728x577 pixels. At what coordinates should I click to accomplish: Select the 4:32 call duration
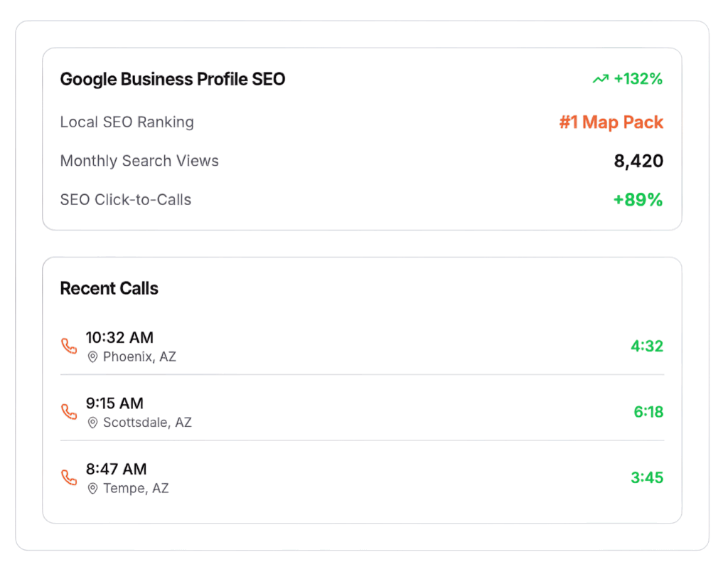(646, 346)
